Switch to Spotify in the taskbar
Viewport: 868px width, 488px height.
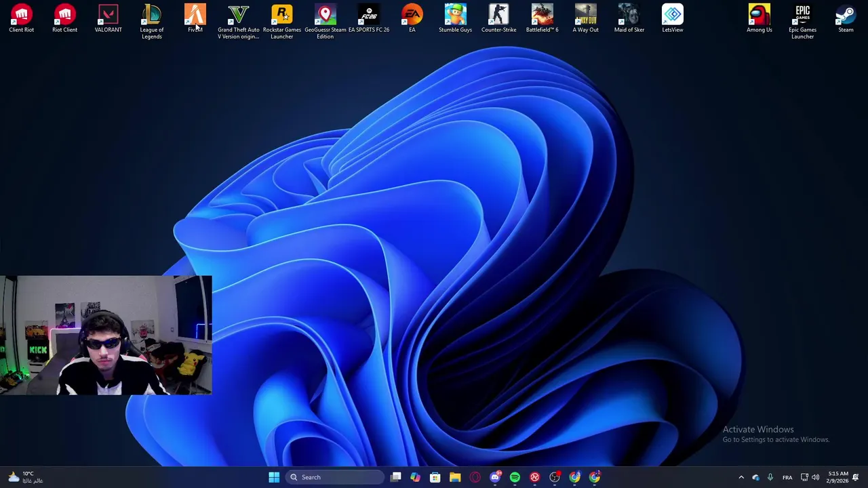point(515,477)
